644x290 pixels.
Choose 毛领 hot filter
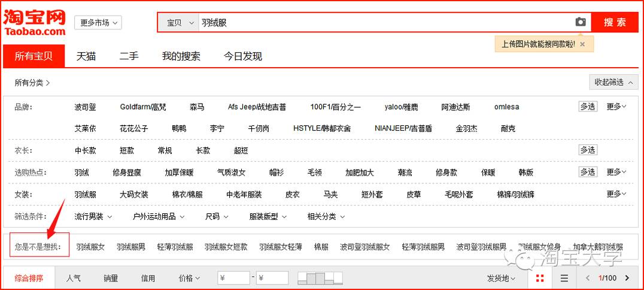pyautogui.click(x=315, y=173)
